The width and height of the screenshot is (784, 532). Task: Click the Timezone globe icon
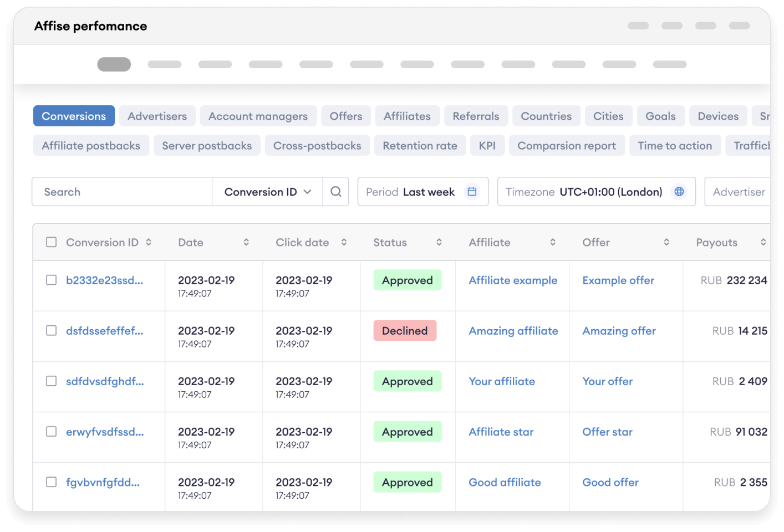(679, 192)
